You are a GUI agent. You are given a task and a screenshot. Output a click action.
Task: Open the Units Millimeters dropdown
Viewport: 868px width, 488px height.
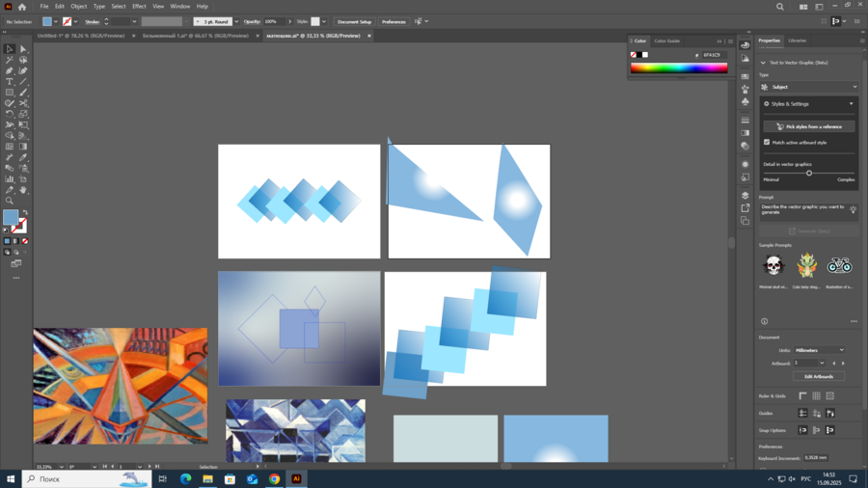(819, 350)
